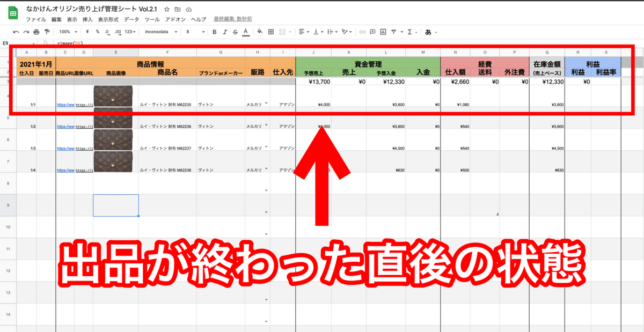644x332 pixels.
Task: Create a filter
Action: [x=394, y=32]
